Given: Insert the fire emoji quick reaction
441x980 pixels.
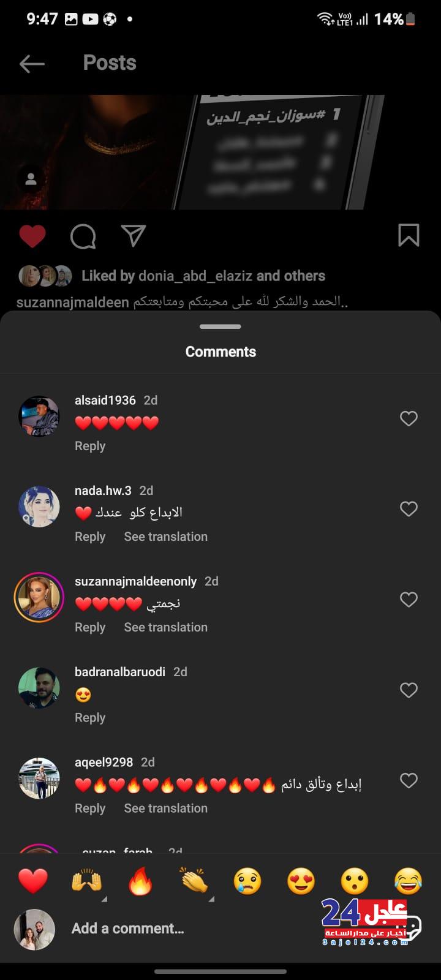Looking at the screenshot, I should (x=140, y=882).
